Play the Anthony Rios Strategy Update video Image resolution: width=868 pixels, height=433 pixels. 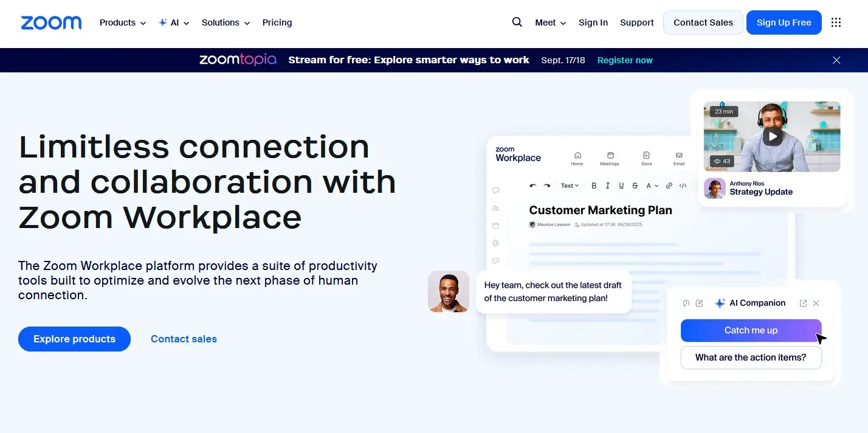(x=772, y=136)
